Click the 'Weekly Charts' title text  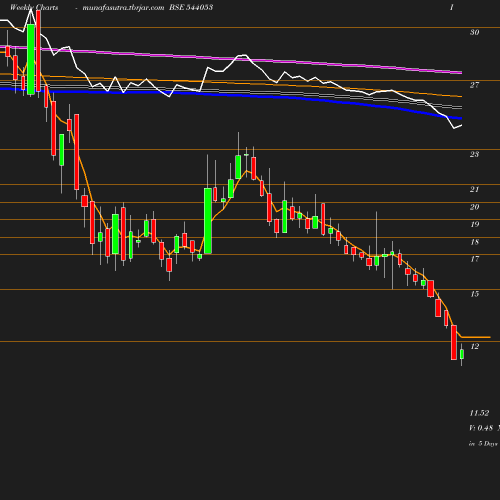point(34,7)
